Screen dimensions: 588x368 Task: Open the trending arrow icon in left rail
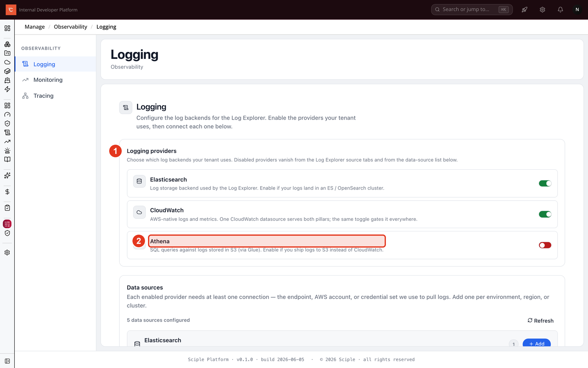7,141
